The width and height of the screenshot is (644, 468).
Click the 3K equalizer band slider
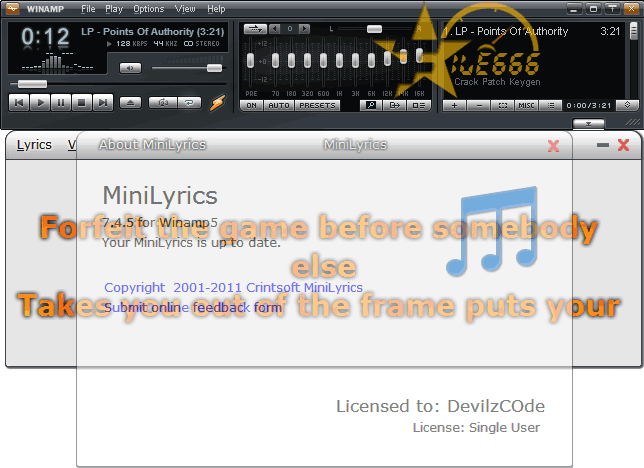click(355, 61)
